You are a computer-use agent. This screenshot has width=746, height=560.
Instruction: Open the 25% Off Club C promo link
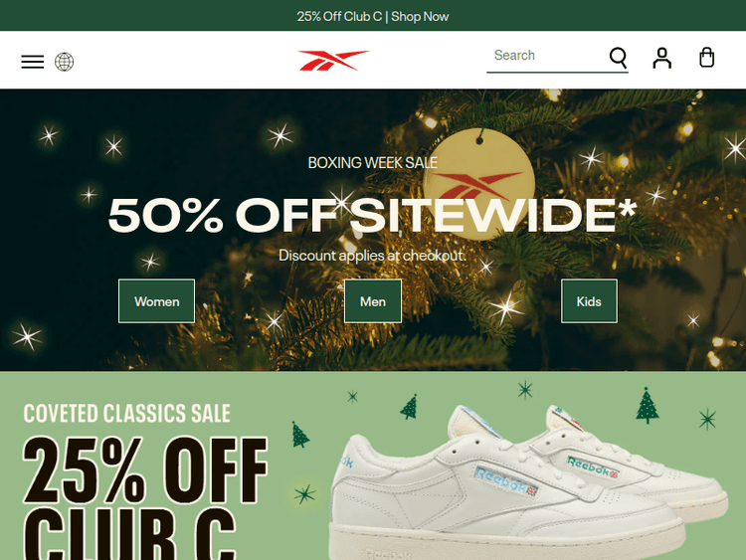(x=373, y=17)
